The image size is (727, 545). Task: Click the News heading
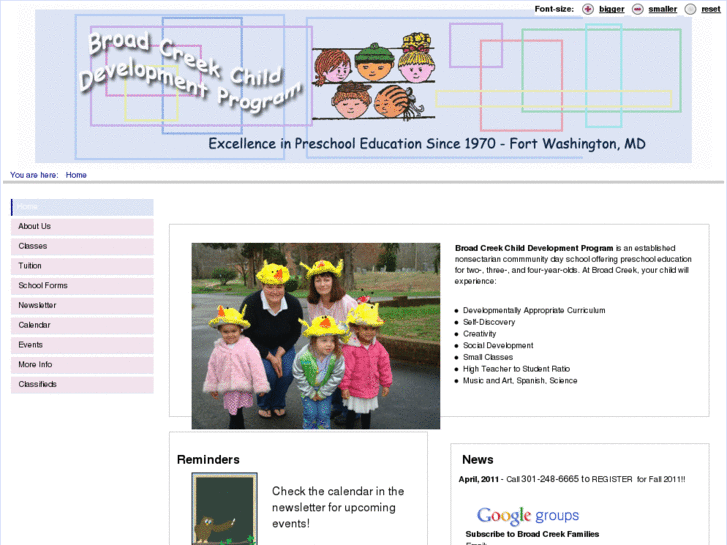click(x=478, y=460)
